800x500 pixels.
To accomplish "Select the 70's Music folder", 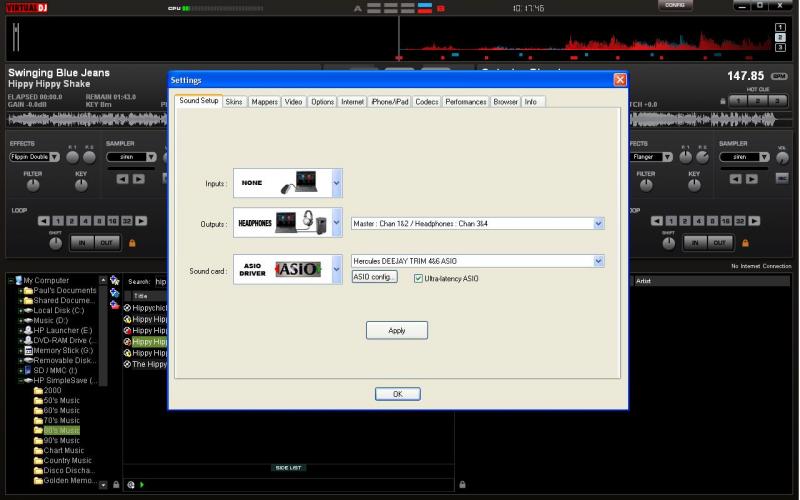I will pyautogui.click(x=62, y=420).
